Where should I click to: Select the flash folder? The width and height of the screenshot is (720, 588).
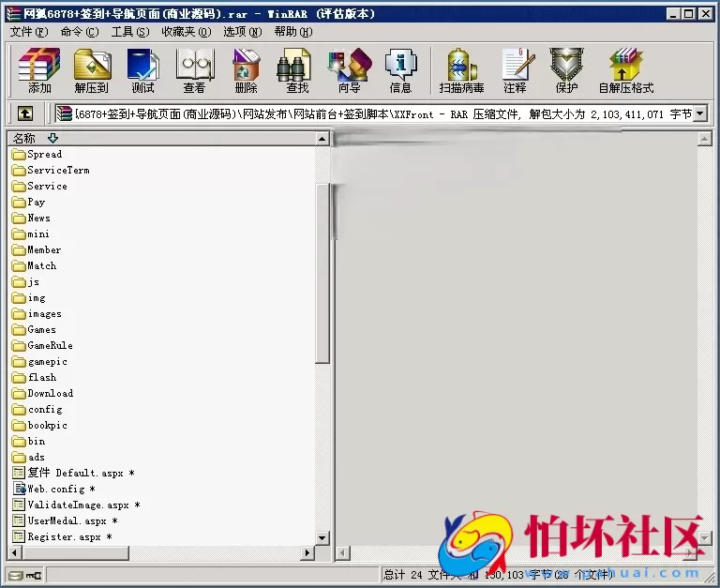34,378
